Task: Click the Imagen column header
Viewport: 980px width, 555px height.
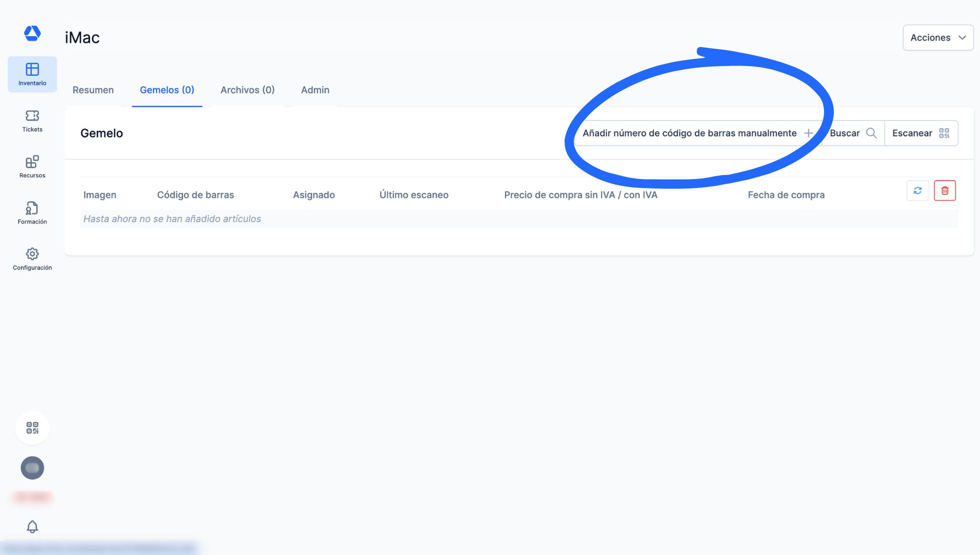Action: point(100,195)
